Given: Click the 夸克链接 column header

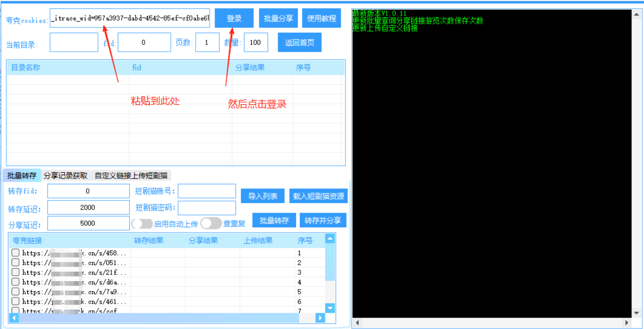Looking at the screenshot, I should [x=70, y=241].
